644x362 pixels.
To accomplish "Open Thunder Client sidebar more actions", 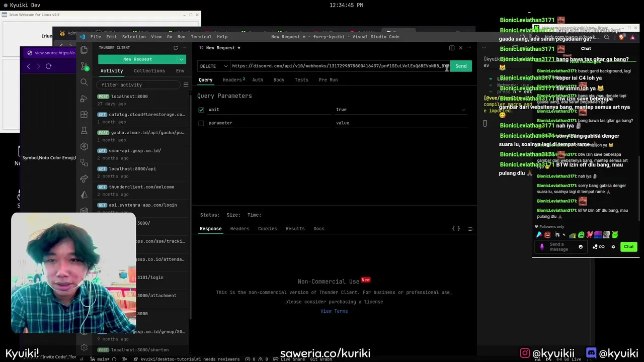I will [x=185, y=48].
